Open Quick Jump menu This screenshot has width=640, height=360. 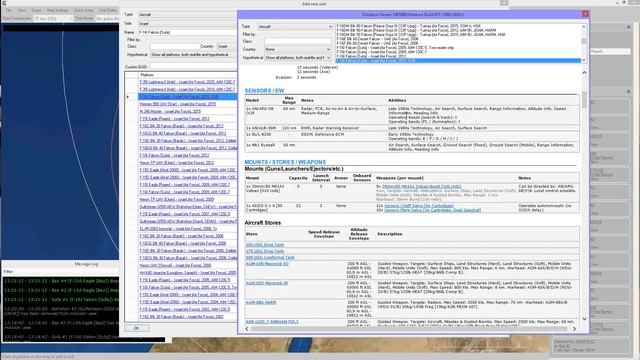84,10
